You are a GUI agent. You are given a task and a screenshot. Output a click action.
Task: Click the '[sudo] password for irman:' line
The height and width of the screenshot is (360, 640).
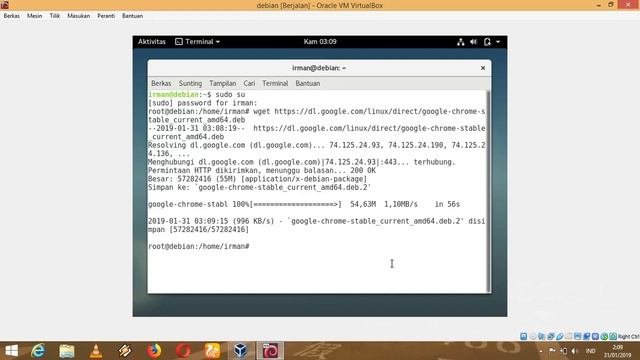(x=203, y=103)
